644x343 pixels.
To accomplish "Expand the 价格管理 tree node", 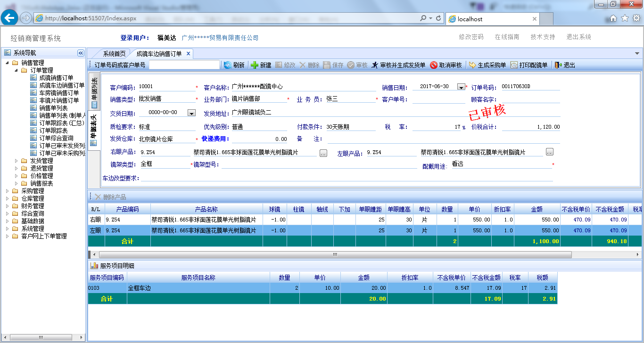I will (16, 176).
